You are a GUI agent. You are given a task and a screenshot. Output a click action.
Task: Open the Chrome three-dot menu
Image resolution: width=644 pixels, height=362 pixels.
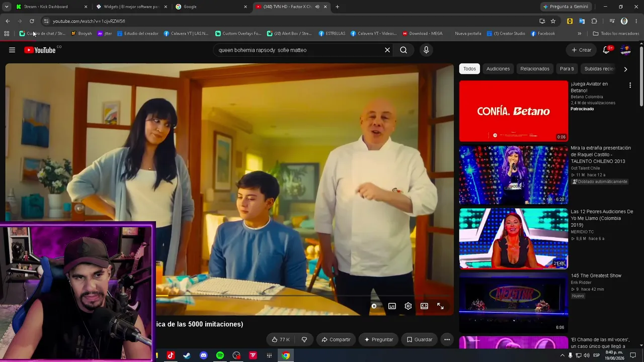click(636, 21)
